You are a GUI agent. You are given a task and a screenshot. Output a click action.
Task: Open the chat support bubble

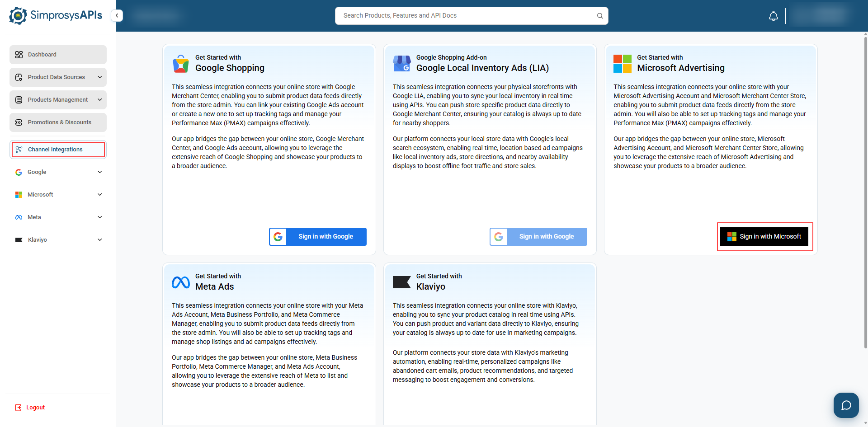pos(846,405)
